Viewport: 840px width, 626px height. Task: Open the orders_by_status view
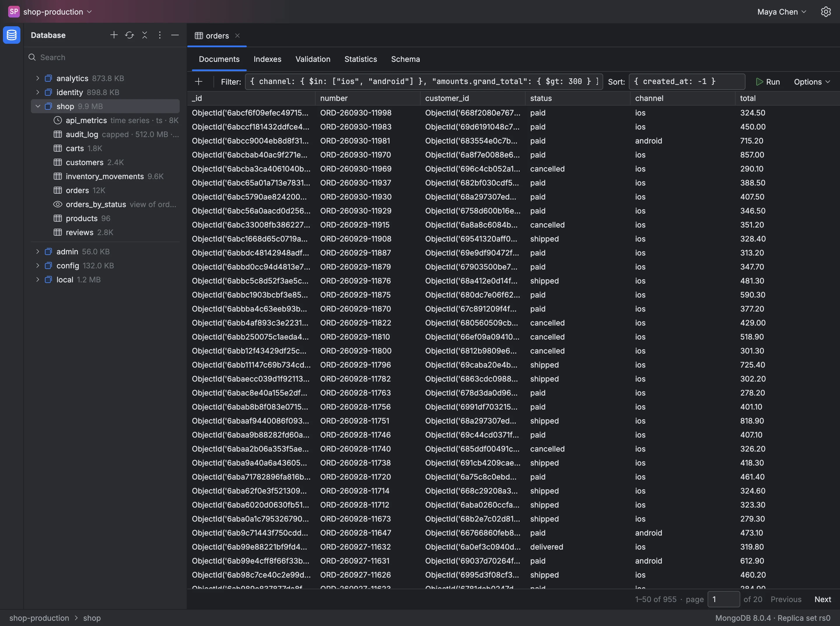105,204
